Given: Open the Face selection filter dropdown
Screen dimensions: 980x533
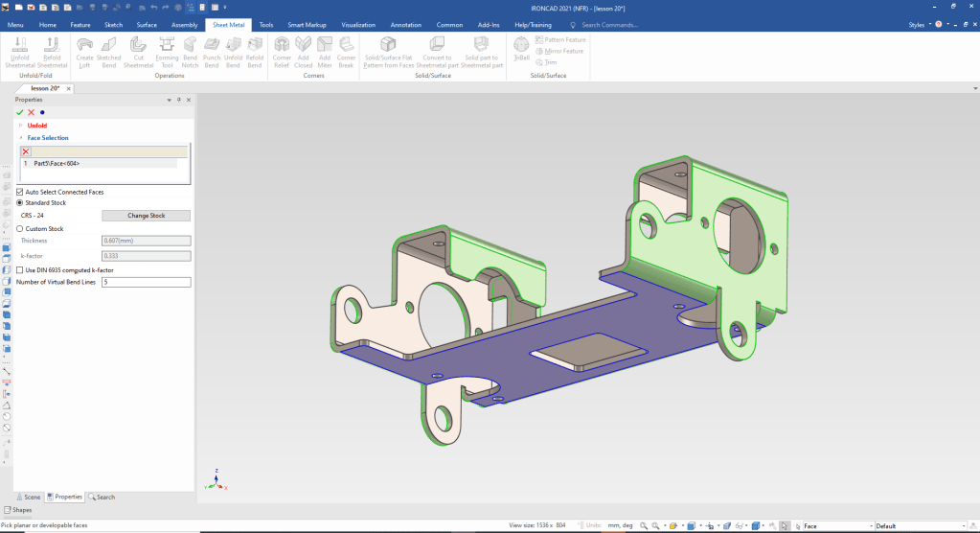Looking at the screenshot, I should point(870,526).
